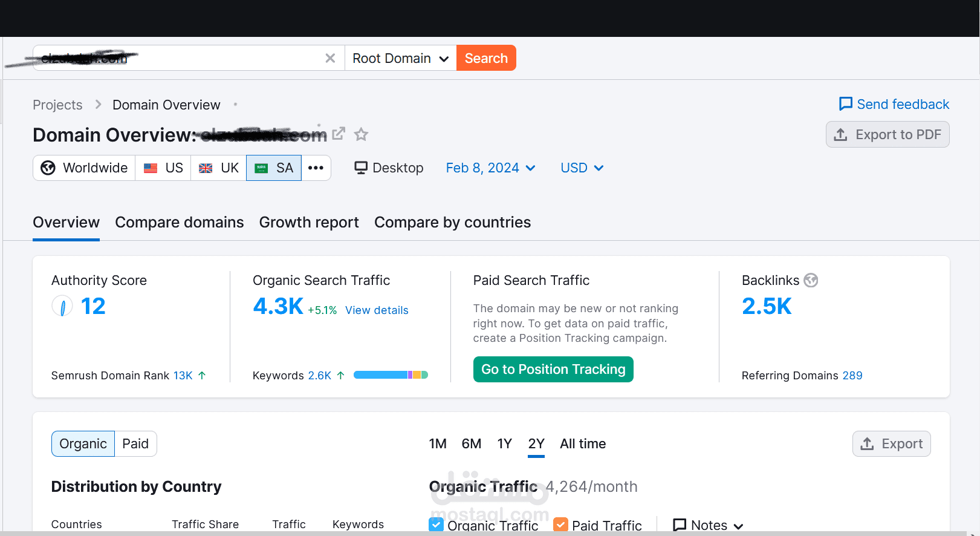Image resolution: width=980 pixels, height=536 pixels.
Task: Click the Send feedback chat icon
Action: pos(846,104)
